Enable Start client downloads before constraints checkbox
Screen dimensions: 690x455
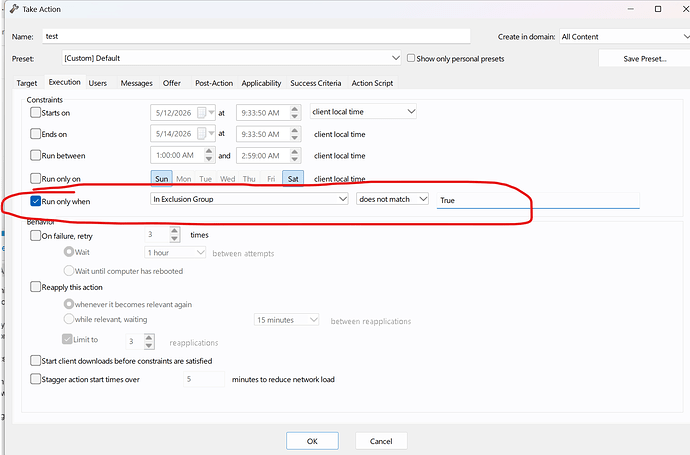(x=35, y=361)
